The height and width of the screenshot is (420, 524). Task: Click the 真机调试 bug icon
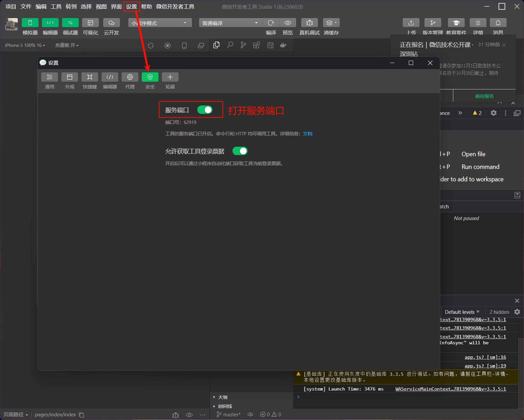pyautogui.click(x=309, y=23)
